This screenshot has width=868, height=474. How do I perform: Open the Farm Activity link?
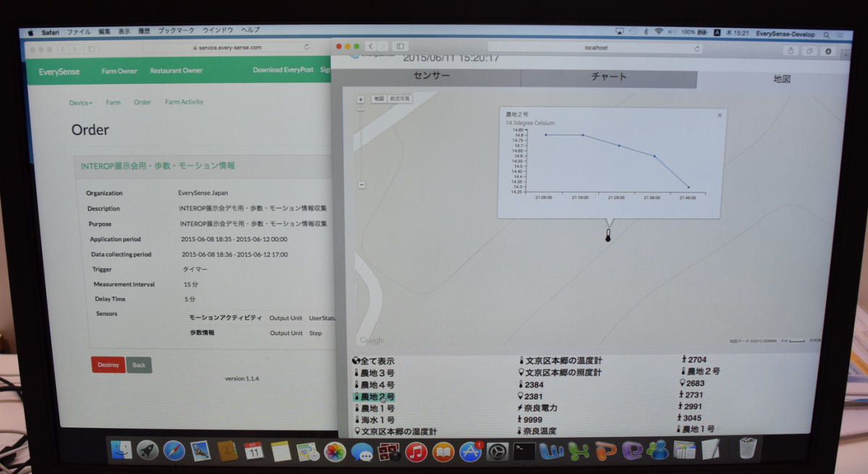click(x=184, y=102)
